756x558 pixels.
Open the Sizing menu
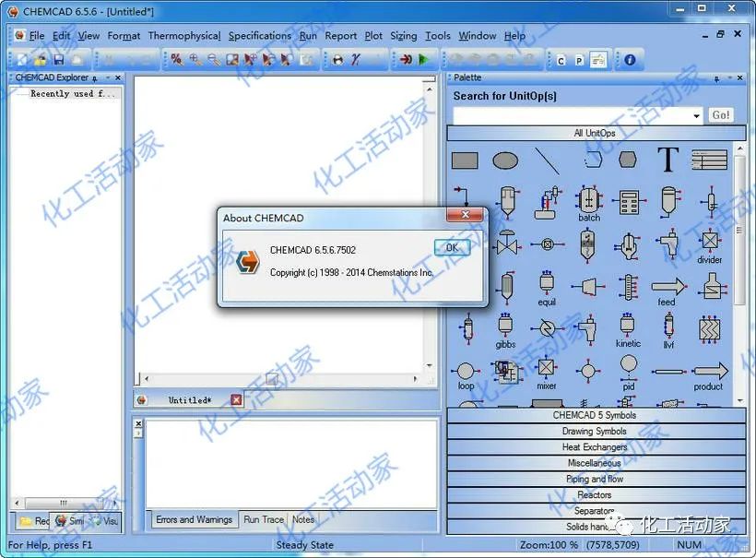tap(404, 36)
